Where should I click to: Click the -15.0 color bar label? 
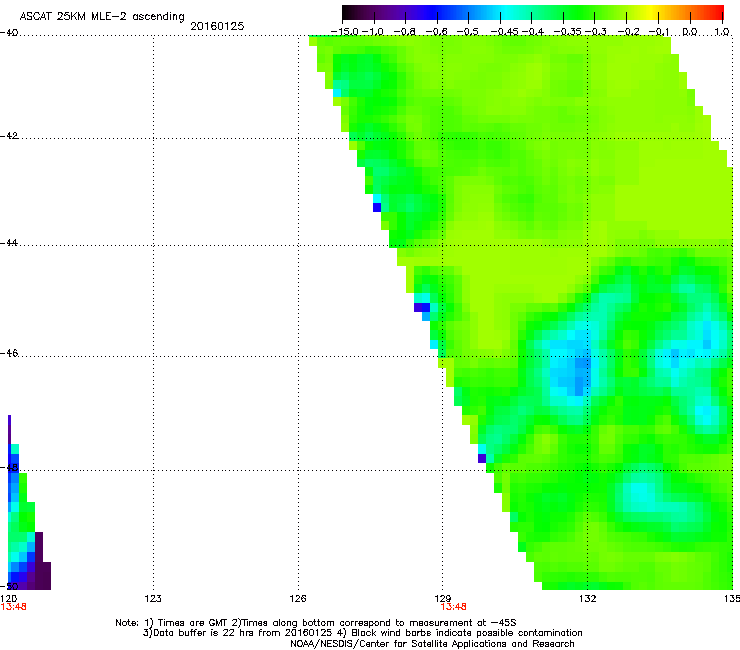(x=345, y=32)
